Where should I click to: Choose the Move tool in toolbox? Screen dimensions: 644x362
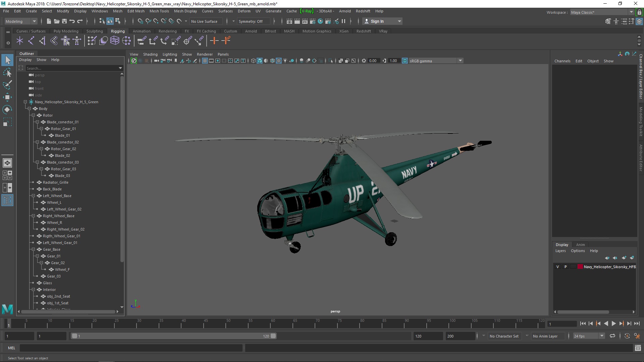click(7, 97)
